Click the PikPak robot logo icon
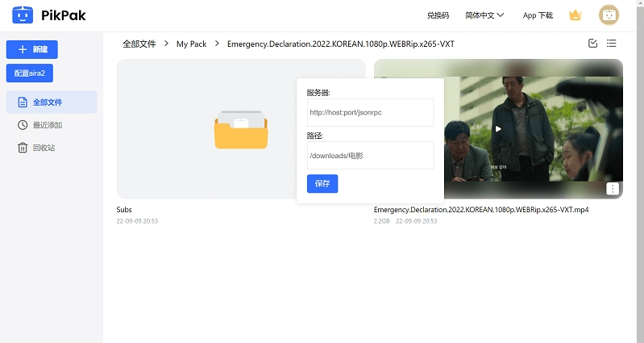 (23, 15)
